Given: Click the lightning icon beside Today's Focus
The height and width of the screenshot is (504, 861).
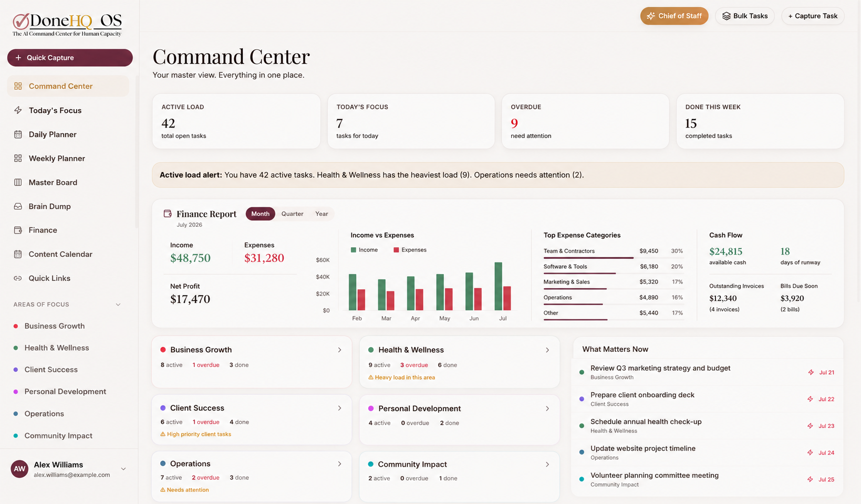Looking at the screenshot, I should 18,110.
